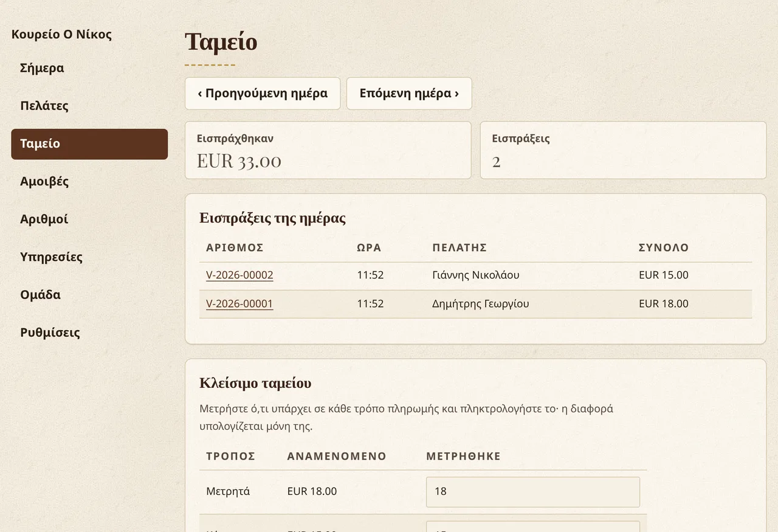Open receipt V-2026-00002 link
Screen dimensions: 778x532
pyautogui.click(x=239, y=275)
